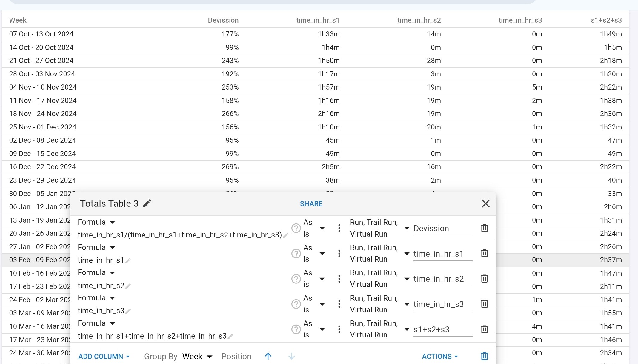Close the Totals Table 3 panel
The height and width of the screenshot is (364, 638).
click(x=485, y=203)
